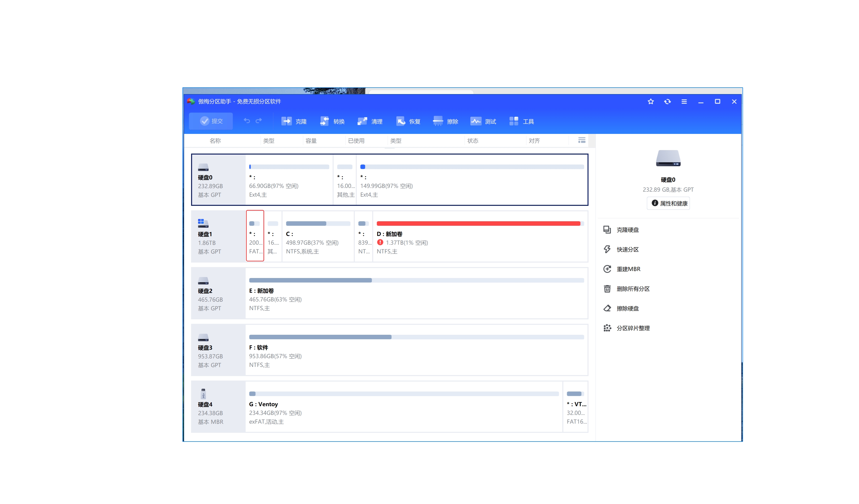Viewport: 859px width, 504px height.
Task: Click the star favorite icon in title bar
Action: pos(651,102)
